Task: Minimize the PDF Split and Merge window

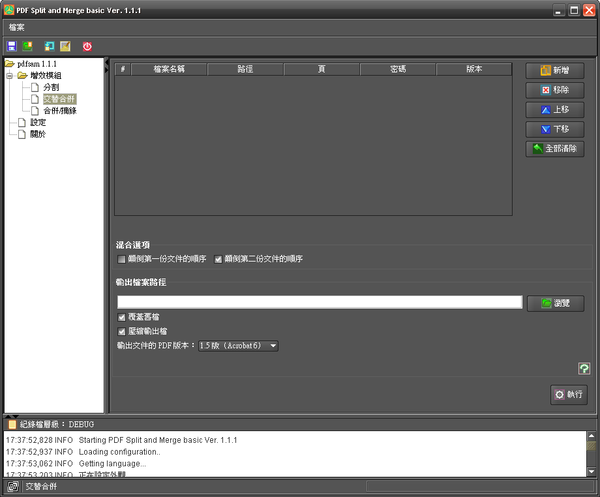Action: [559, 10]
